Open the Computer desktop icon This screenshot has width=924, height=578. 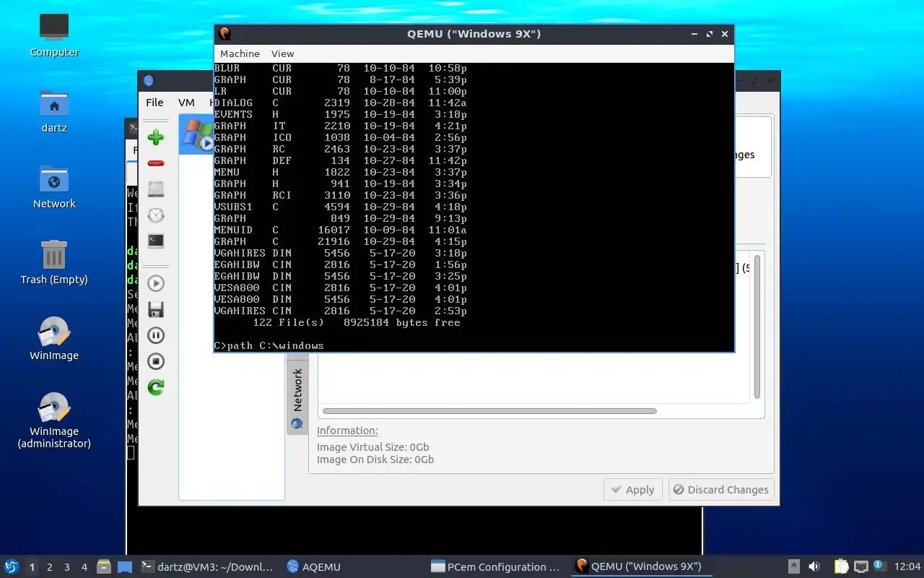click(54, 35)
